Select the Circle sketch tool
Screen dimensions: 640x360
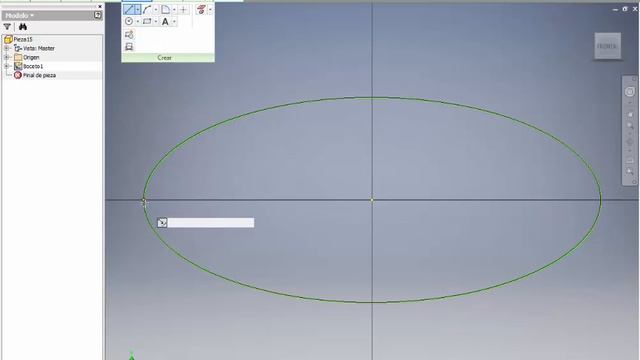tap(129, 21)
